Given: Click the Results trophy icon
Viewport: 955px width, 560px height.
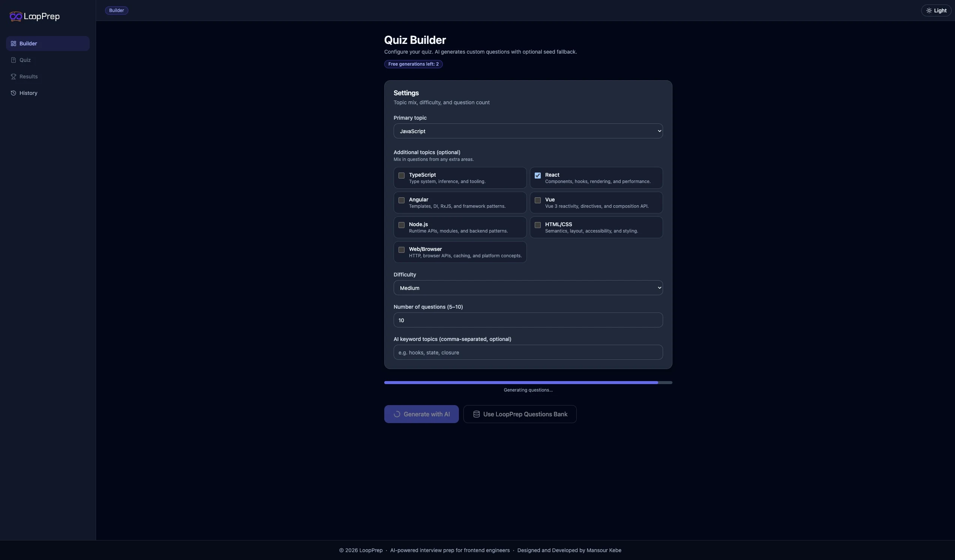Looking at the screenshot, I should [14, 76].
